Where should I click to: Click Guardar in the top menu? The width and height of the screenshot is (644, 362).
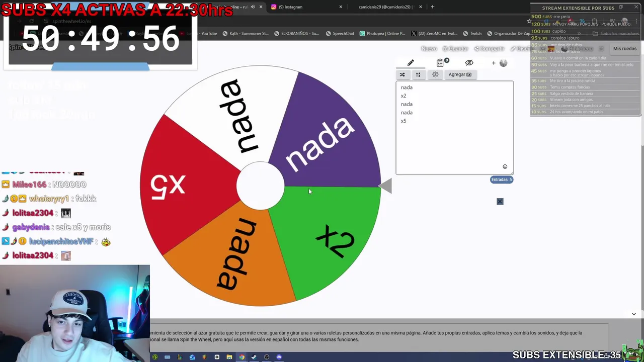455,49
